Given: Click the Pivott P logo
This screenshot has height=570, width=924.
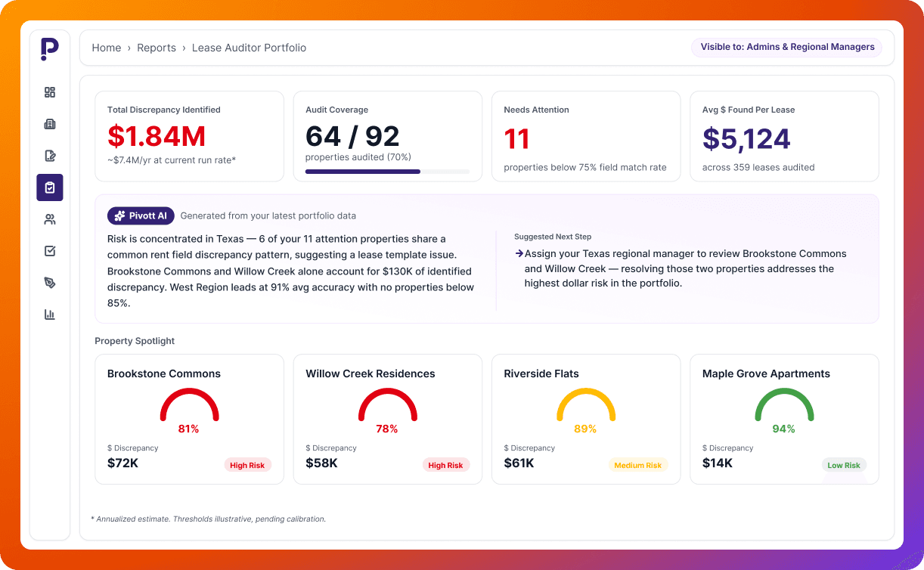Looking at the screenshot, I should [49, 49].
